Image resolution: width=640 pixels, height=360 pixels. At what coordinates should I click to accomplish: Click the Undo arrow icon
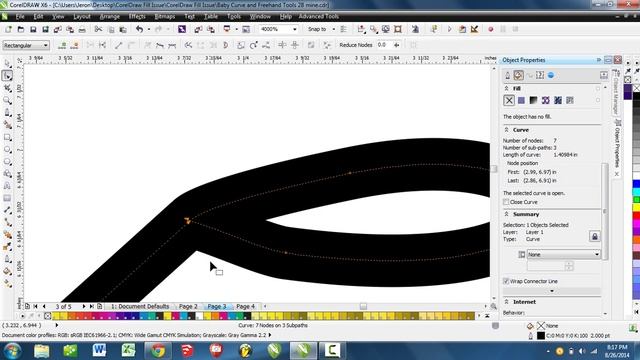[x=140, y=29]
